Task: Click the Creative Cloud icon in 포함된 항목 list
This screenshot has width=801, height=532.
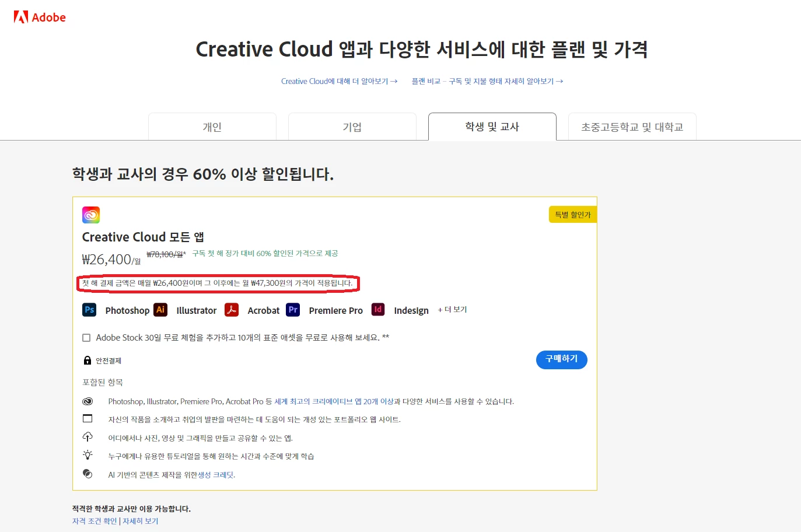Action: [x=88, y=401]
